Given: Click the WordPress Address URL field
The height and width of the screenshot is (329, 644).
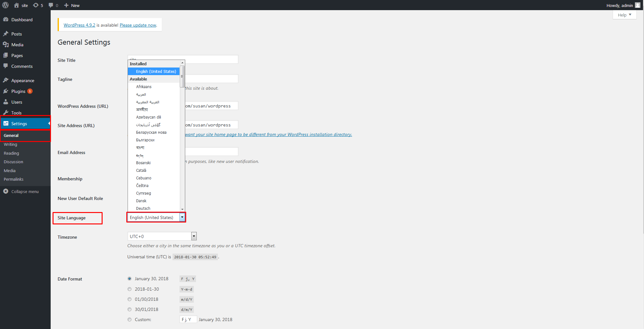Looking at the screenshot, I should point(212,106).
